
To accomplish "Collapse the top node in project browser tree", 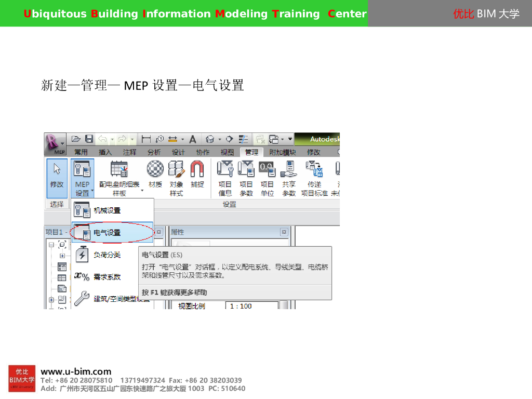I will click(x=51, y=244).
